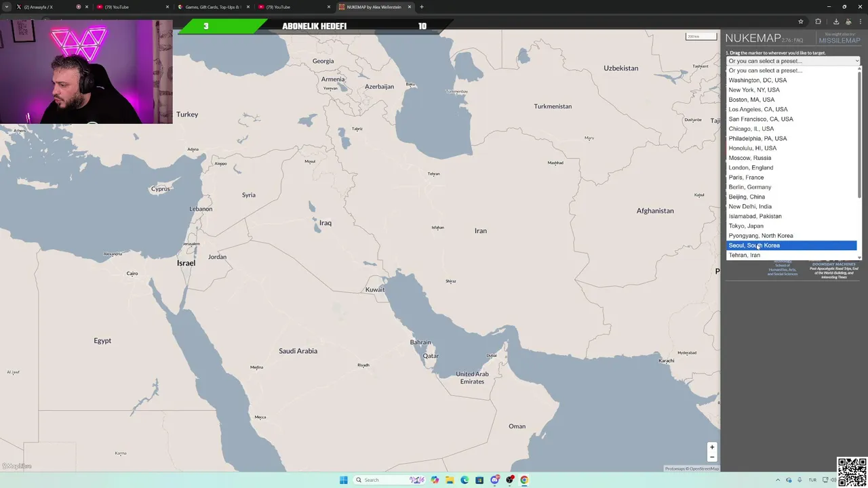Open the browser extensions puzzle icon
The width and height of the screenshot is (868, 488).
(x=818, y=22)
